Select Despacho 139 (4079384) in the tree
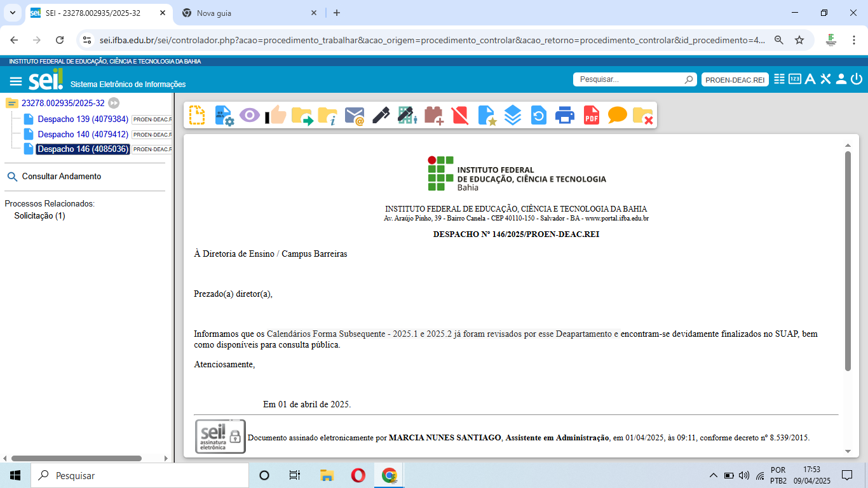This screenshot has width=868, height=488. [83, 119]
